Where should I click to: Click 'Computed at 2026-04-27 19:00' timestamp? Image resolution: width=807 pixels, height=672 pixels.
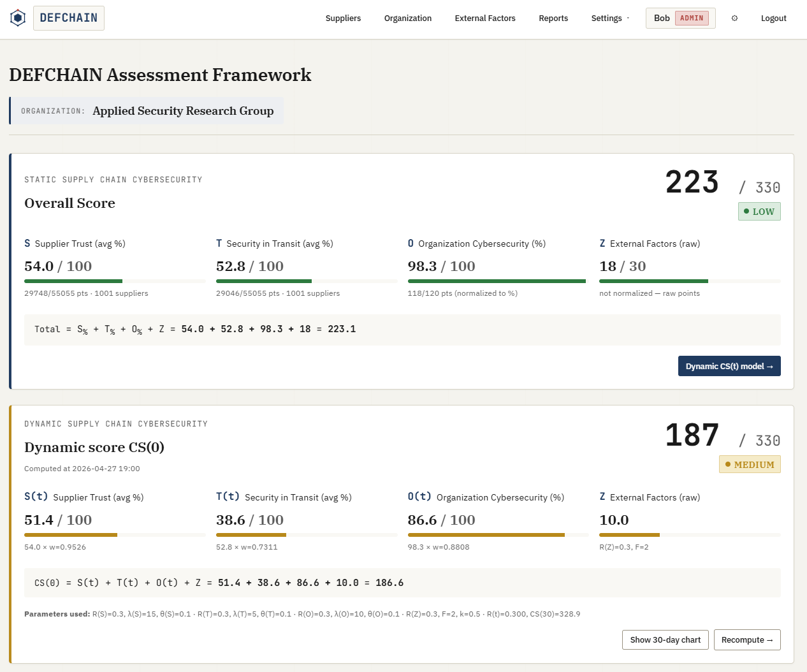[82, 469]
